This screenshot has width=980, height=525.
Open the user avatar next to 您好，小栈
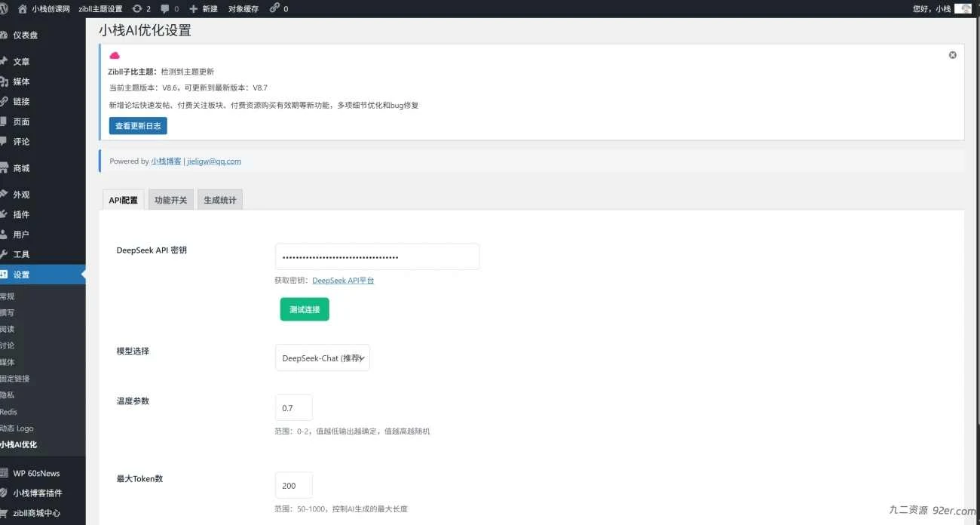[963, 9]
